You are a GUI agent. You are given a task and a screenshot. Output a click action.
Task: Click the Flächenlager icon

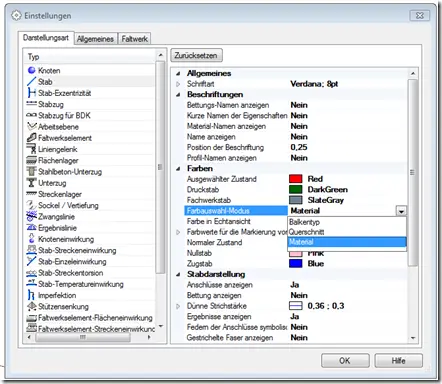tap(31, 160)
